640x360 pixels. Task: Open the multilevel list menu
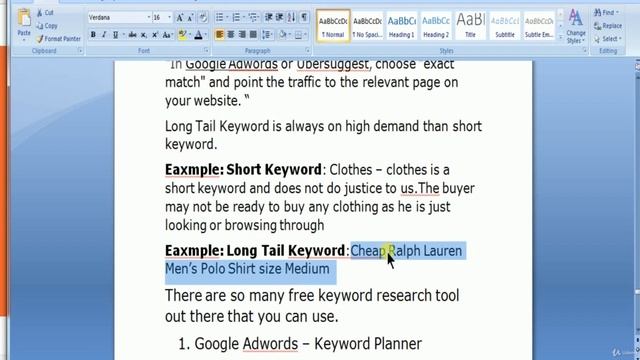point(253,18)
